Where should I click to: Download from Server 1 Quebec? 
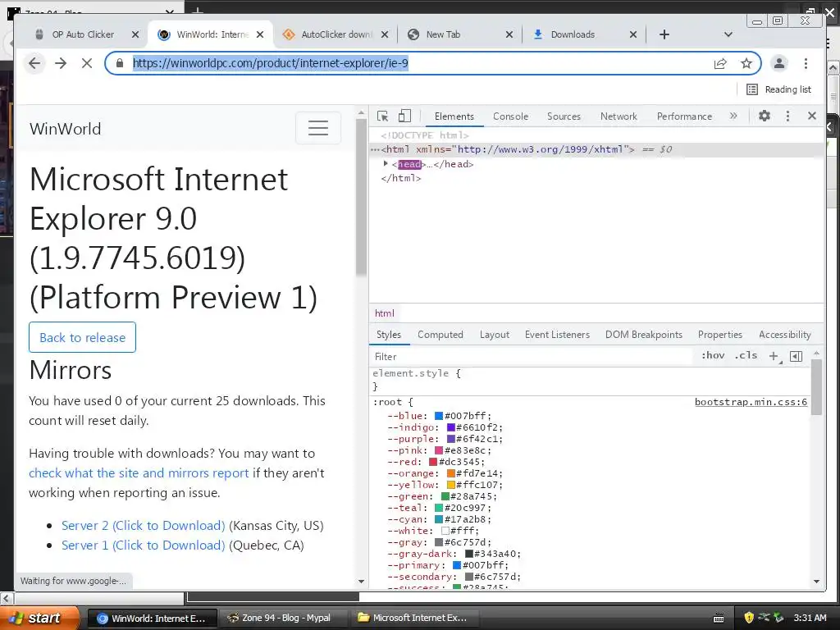143,546
